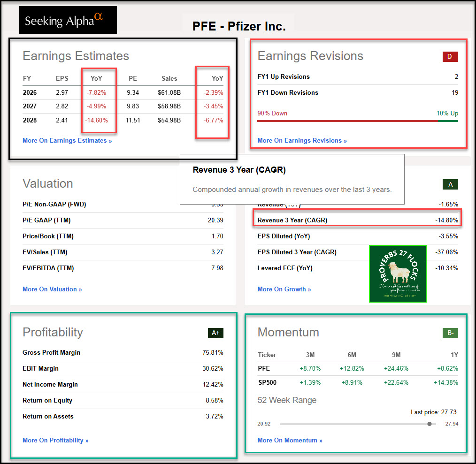Screen dimensions: 476x464
Task: Click the D- Earnings Revisions grade badge
Action: [x=450, y=57]
